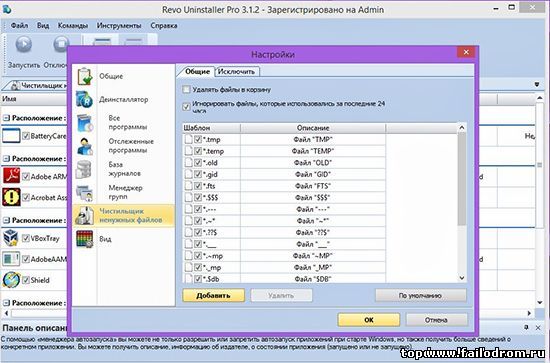Image resolution: width=550 pixels, height=363 pixels.
Task: Select the Общие tab in settings
Action: tap(197, 72)
